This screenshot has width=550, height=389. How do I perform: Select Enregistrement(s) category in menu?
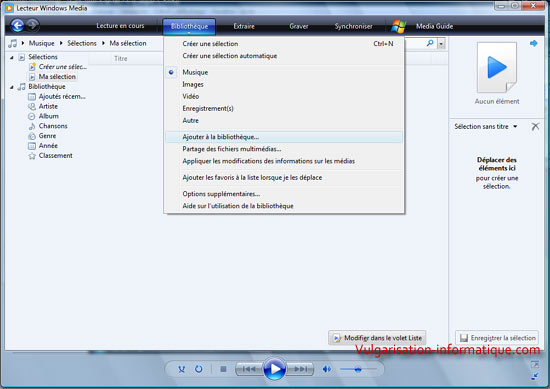coord(284,108)
